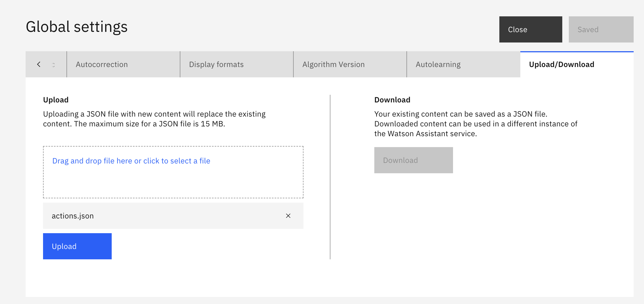Click the grey Download button
The image size is (644, 304).
(414, 160)
